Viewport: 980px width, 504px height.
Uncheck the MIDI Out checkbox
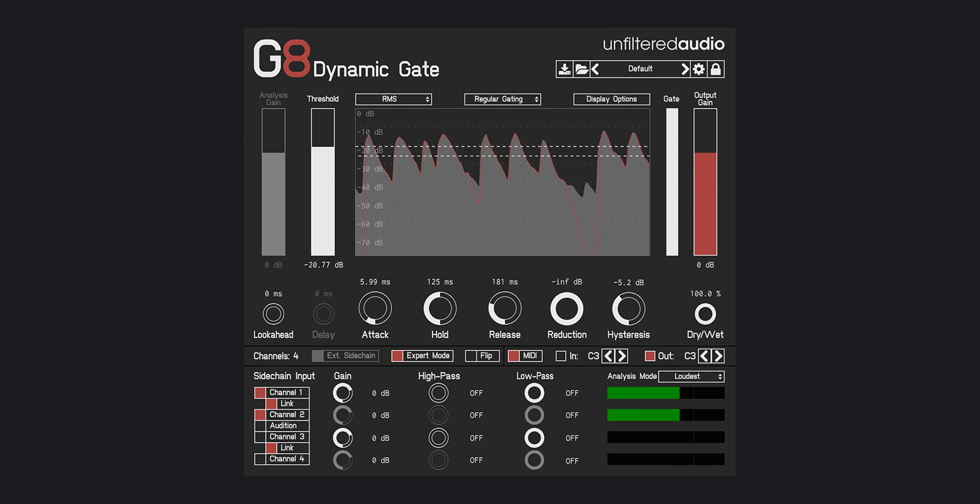650,356
